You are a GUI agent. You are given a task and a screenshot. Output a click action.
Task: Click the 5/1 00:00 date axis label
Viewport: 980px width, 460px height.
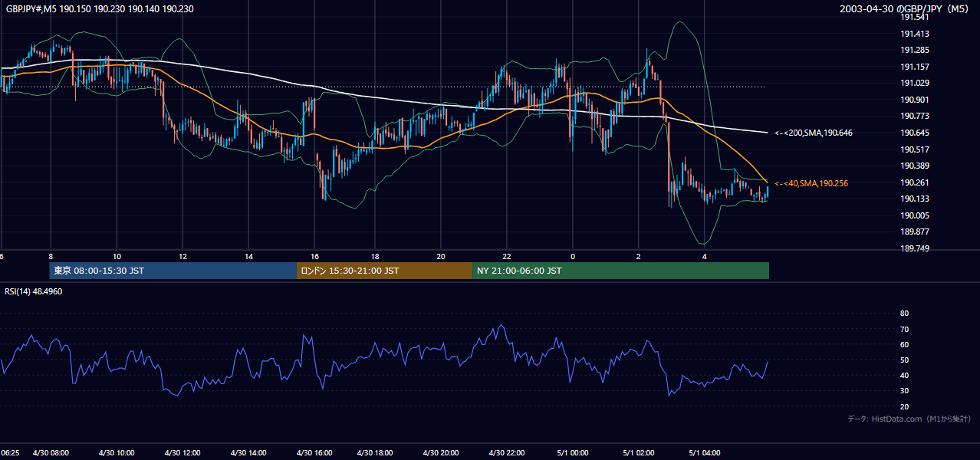tap(573, 452)
